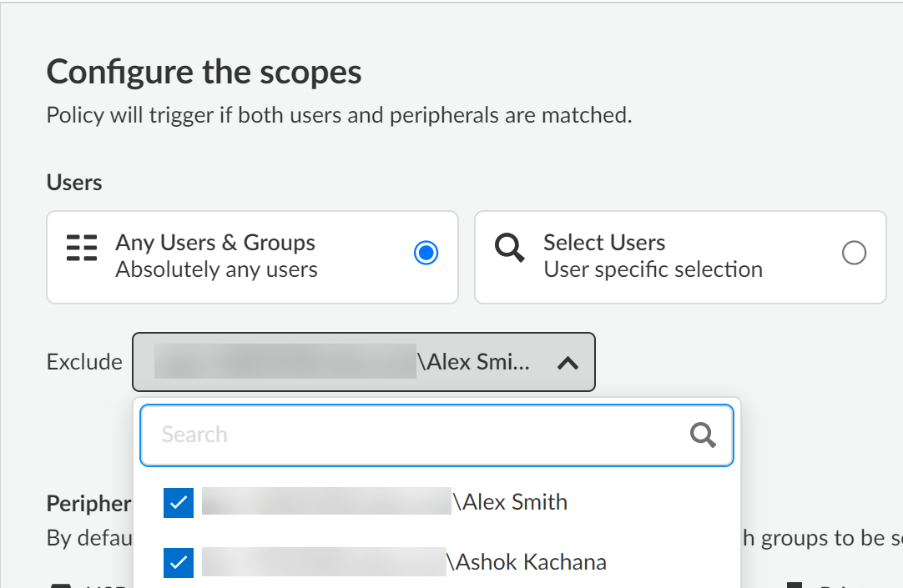Click the magnifier icon inside the Search box
903x588 pixels.
(x=703, y=435)
